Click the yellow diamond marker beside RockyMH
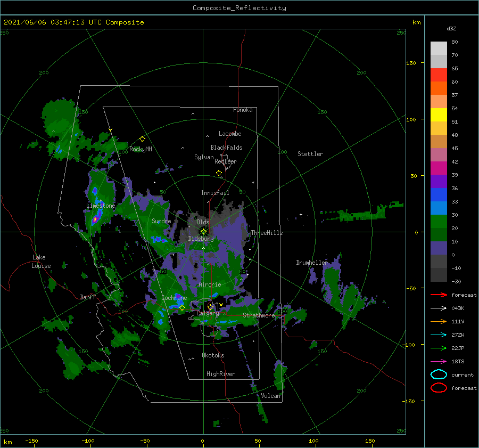Screen dimensions: 479x448 (142, 139)
